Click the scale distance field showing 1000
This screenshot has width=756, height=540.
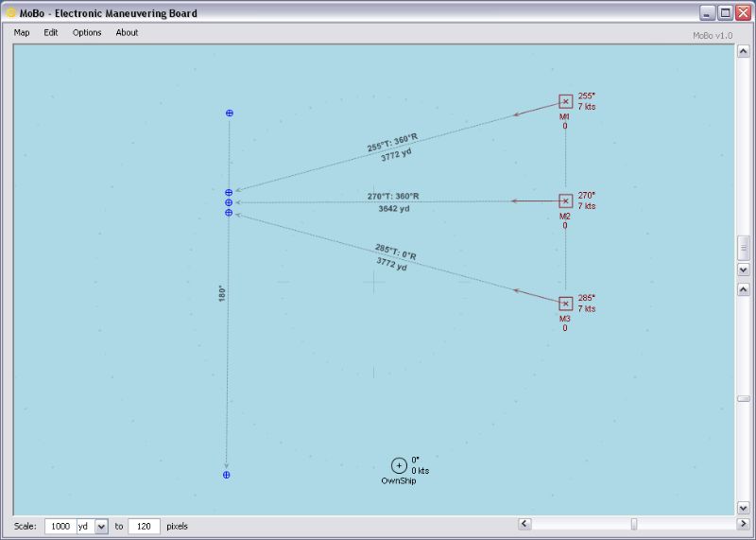coord(60,526)
